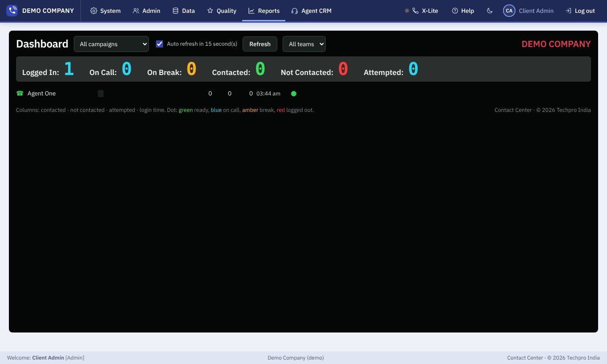Click the CA avatar circle

(509, 11)
